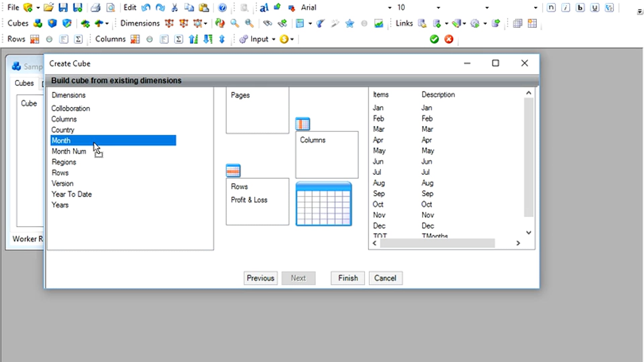This screenshot has height=362, width=644.
Task: Click the sigma icon in Rows toolbar
Action: point(78,39)
